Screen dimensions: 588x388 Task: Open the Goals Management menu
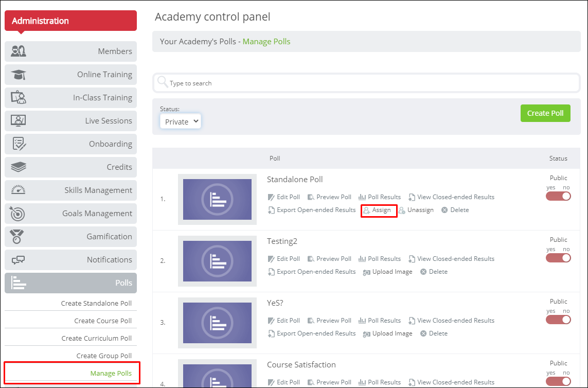(x=70, y=213)
